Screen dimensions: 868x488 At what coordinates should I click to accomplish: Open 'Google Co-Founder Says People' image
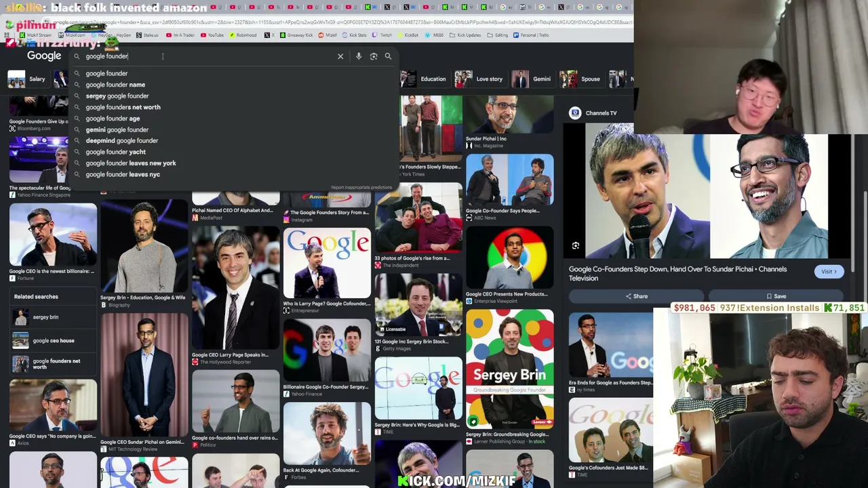point(509,180)
